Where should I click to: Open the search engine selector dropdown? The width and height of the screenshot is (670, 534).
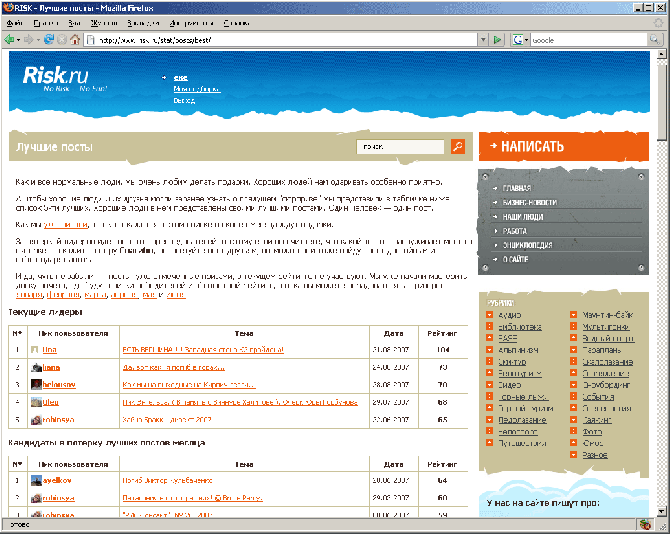[x=527, y=40]
